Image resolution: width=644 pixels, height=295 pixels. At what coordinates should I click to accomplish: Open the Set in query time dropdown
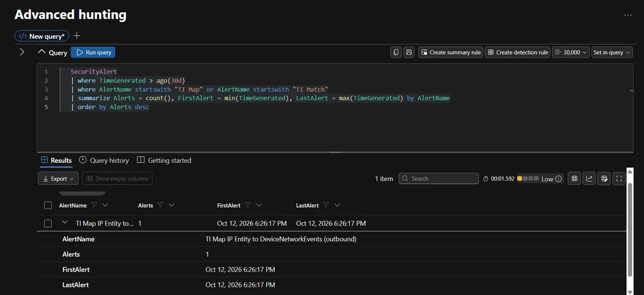pos(612,52)
